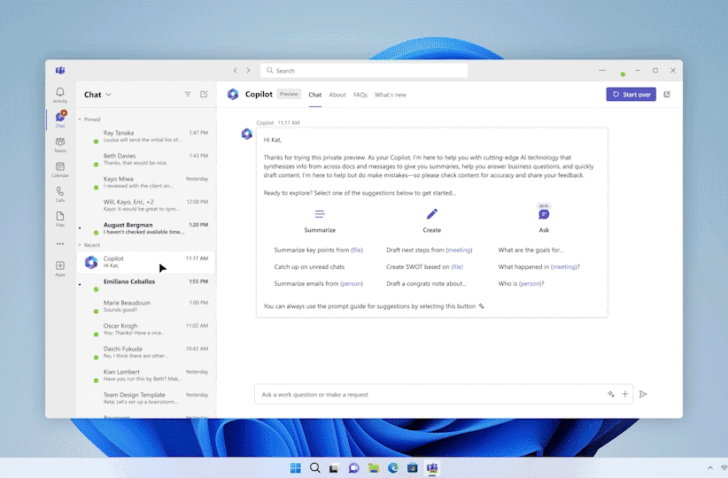Open Kian Lambert chat

[x=146, y=375]
